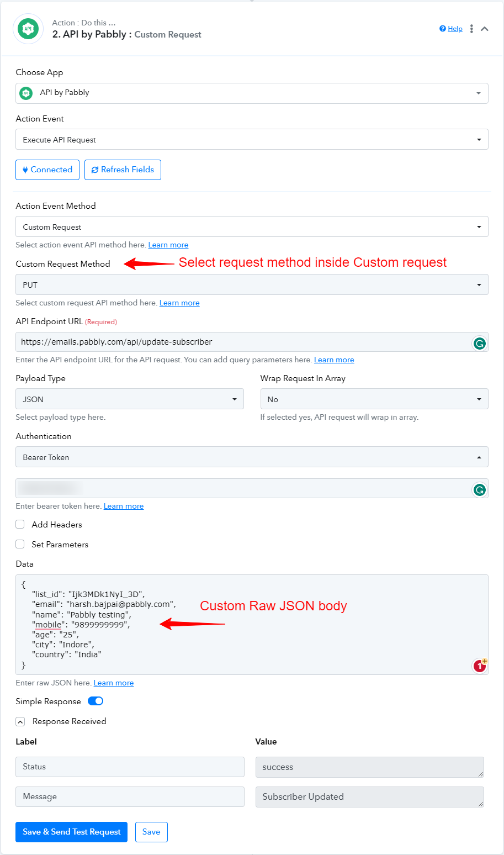This screenshot has height=855, width=504.
Task: Collapse the action step with the chevron
Action: pyautogui.click(x=485, y=29)
